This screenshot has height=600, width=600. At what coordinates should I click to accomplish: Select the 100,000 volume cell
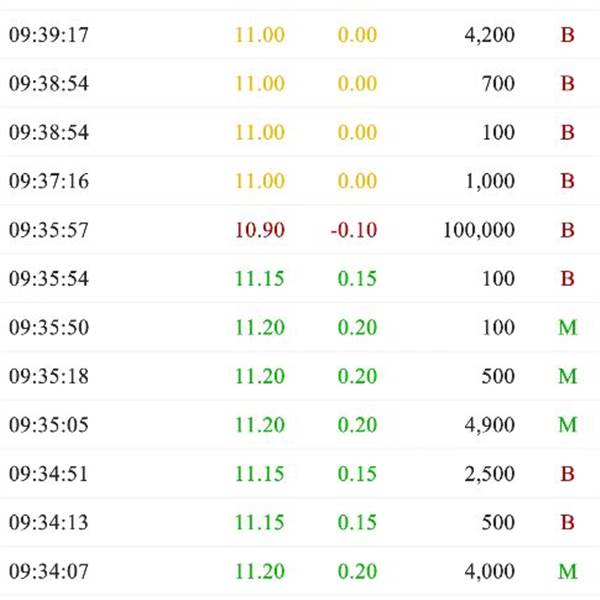(x=479, y=230)
